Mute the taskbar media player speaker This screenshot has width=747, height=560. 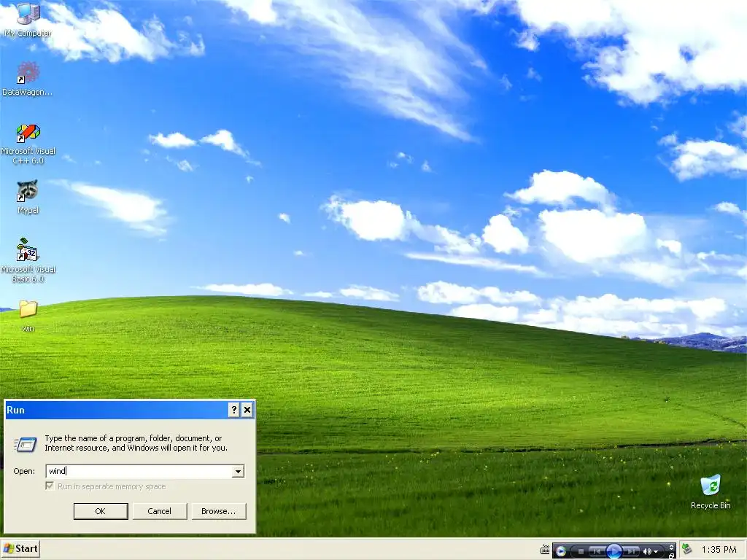pos(647,551)
